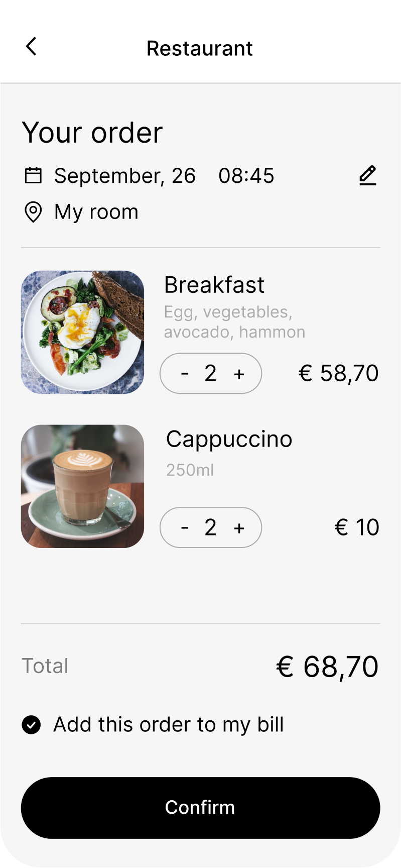
Task: Open the Cappuccino photo
Action: click(83, 486)
